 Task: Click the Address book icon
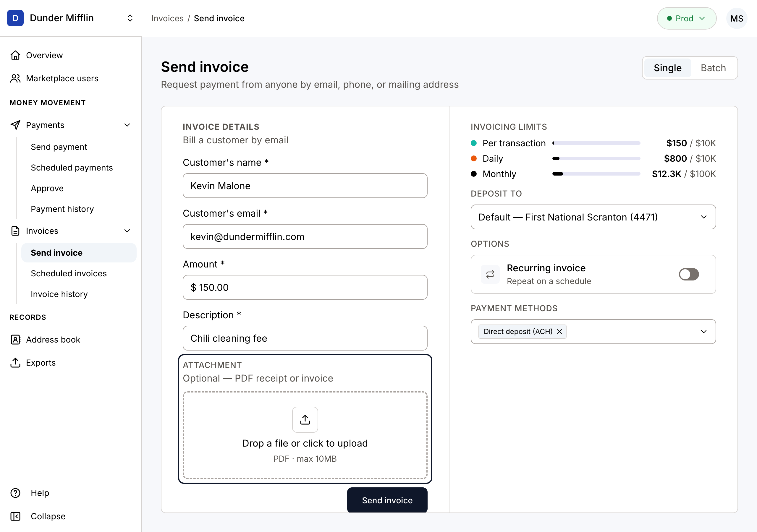pos(15,340)
